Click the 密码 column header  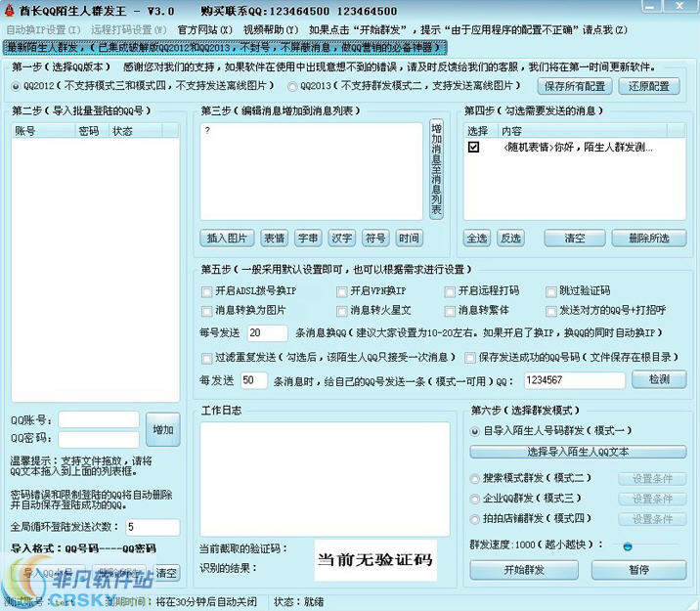[x=92, y=131]
